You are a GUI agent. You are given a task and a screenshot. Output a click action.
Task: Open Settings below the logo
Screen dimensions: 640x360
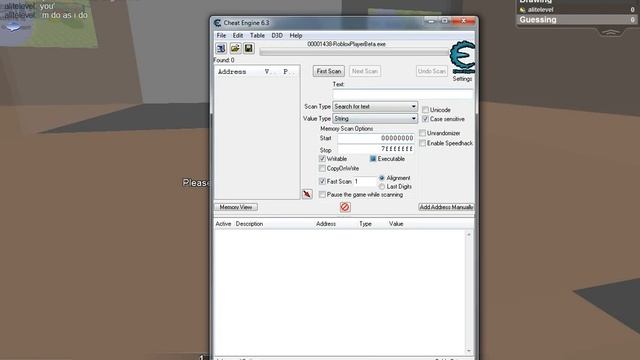click(x=462, y=79)
